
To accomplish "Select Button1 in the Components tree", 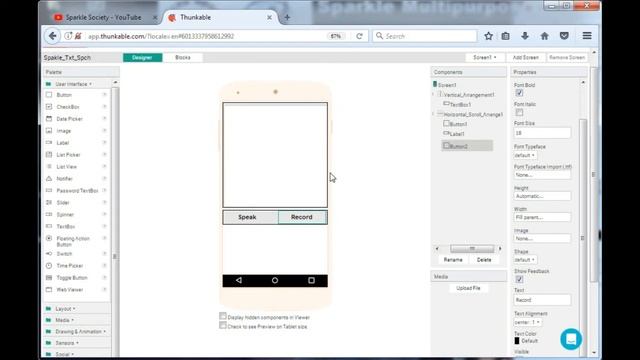I will (x=456, y=124).
